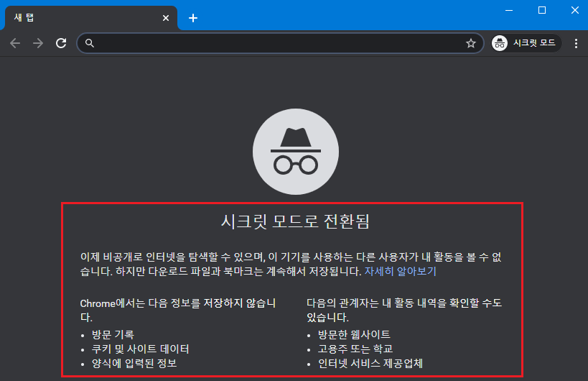
Task: Click the 시크릿 모드로 전환됨 heading
Action: point(296,221)
